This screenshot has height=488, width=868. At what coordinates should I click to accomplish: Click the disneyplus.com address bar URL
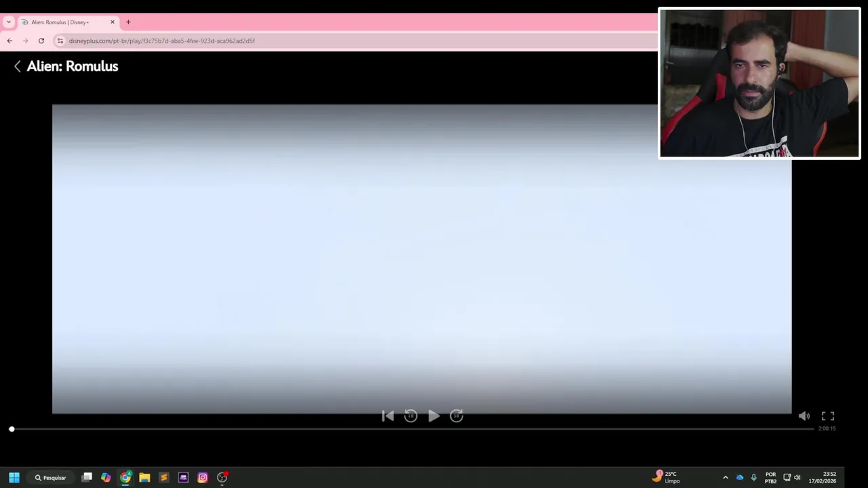pos(162,41)
